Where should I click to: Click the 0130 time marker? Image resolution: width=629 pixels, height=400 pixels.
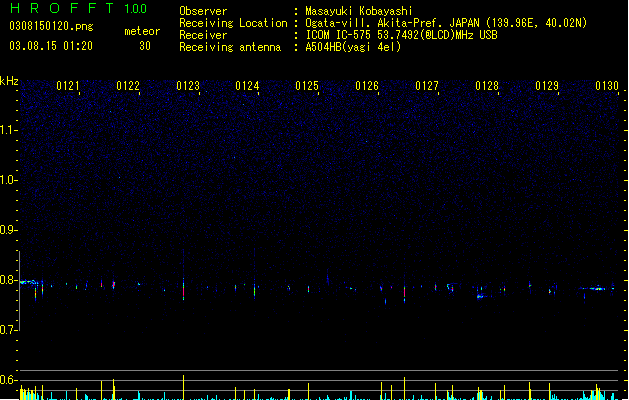[607, 86]
